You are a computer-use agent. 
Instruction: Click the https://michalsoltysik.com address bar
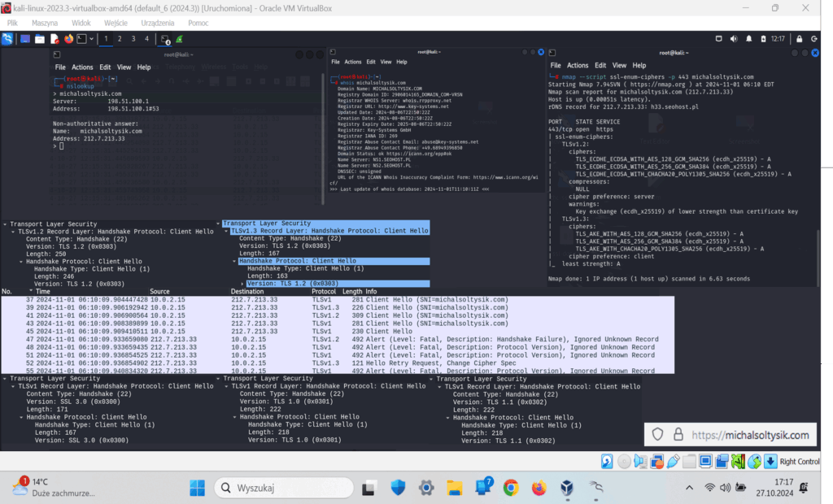coord(749,435)
